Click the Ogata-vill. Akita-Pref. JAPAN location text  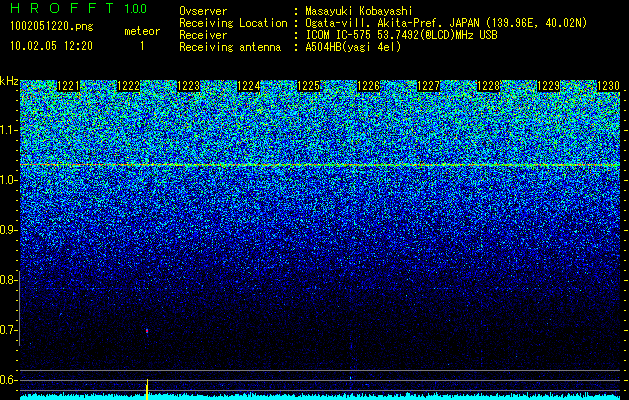pos(446,23)
